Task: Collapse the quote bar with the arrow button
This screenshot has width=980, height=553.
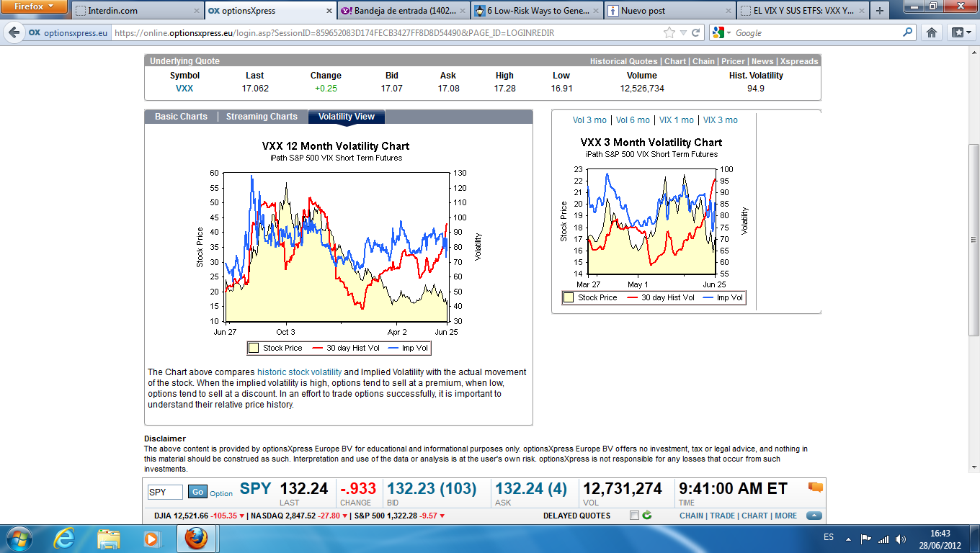Action: (814, 516)
